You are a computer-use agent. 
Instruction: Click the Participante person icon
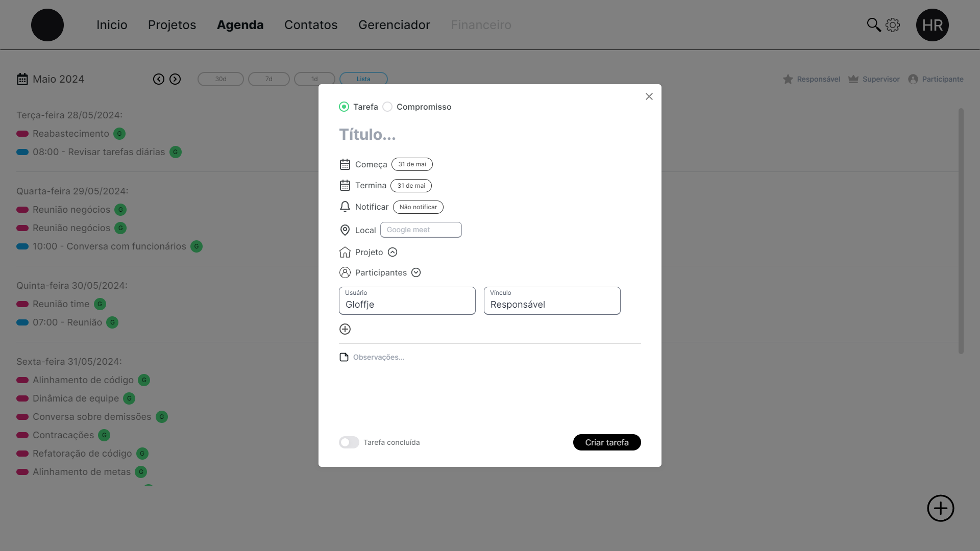913,79
